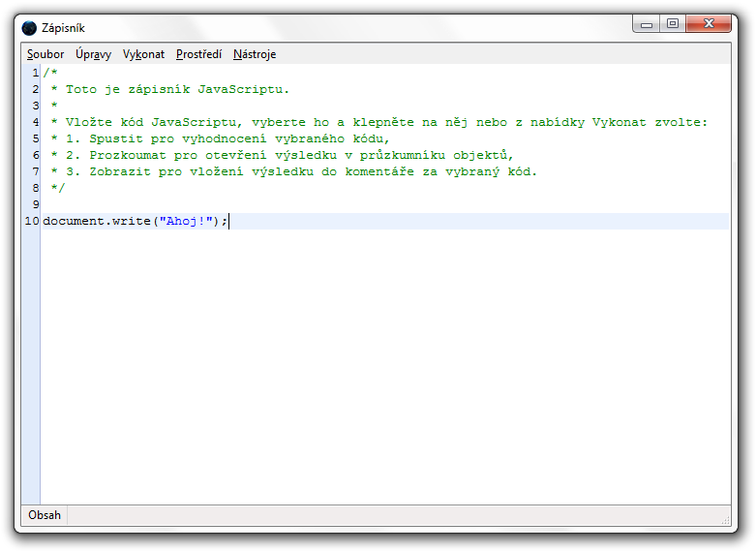This screenshot has width=756, height=551.
Task: Click comment line "Toto je zápisník JavaScriptu."
Action: [x=176, y=89]
